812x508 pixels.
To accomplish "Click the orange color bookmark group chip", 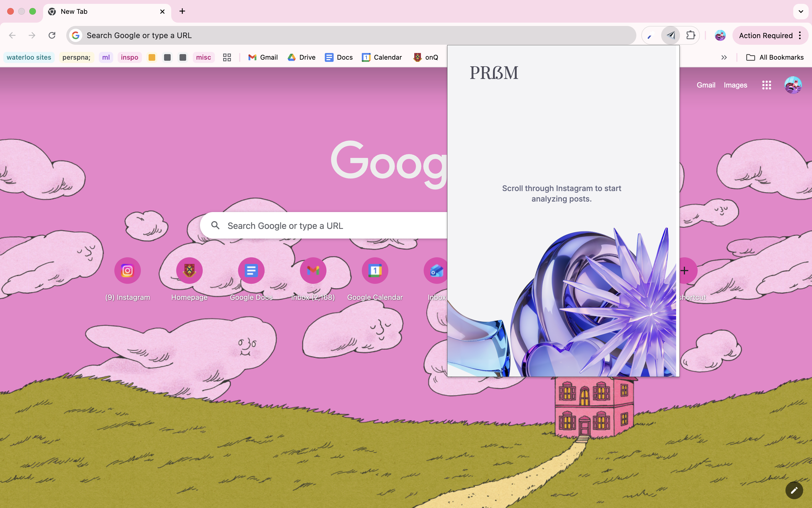I will pos(152,57).
